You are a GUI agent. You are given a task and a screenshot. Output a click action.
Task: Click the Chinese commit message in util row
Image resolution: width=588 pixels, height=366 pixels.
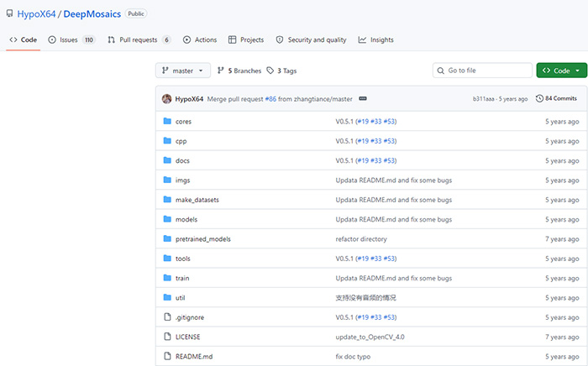(x=365, y=297)
